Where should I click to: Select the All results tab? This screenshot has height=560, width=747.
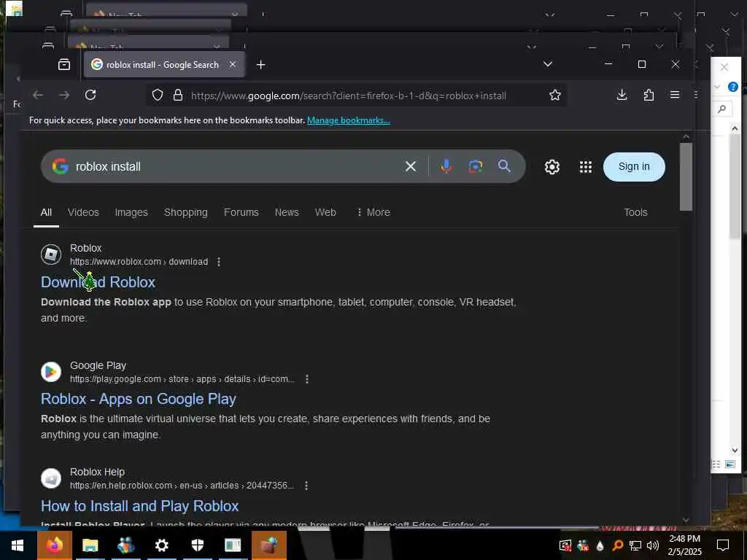pyautogui.click(x=46, y=212)
